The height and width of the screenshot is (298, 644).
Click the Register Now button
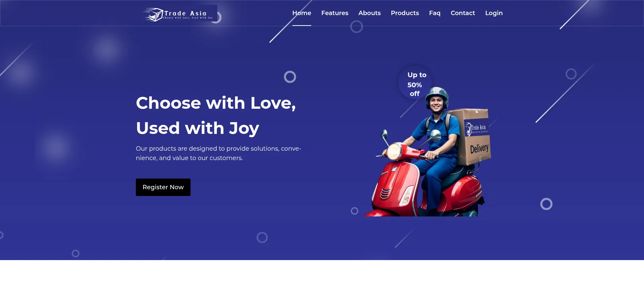(x=163, y=187)
